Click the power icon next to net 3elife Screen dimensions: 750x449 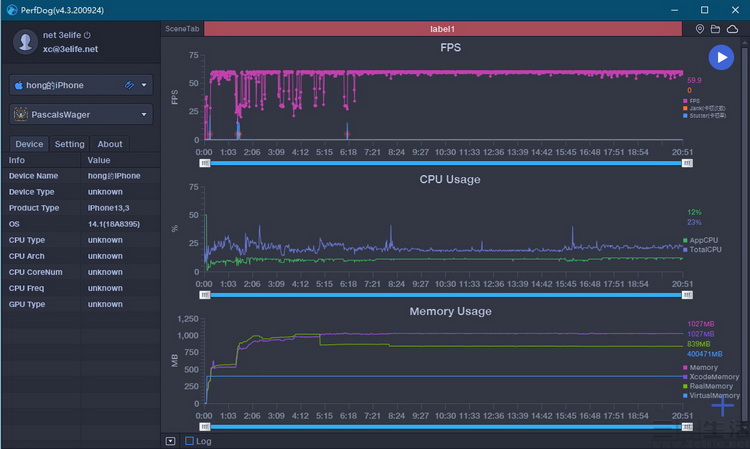coord(87,35)
